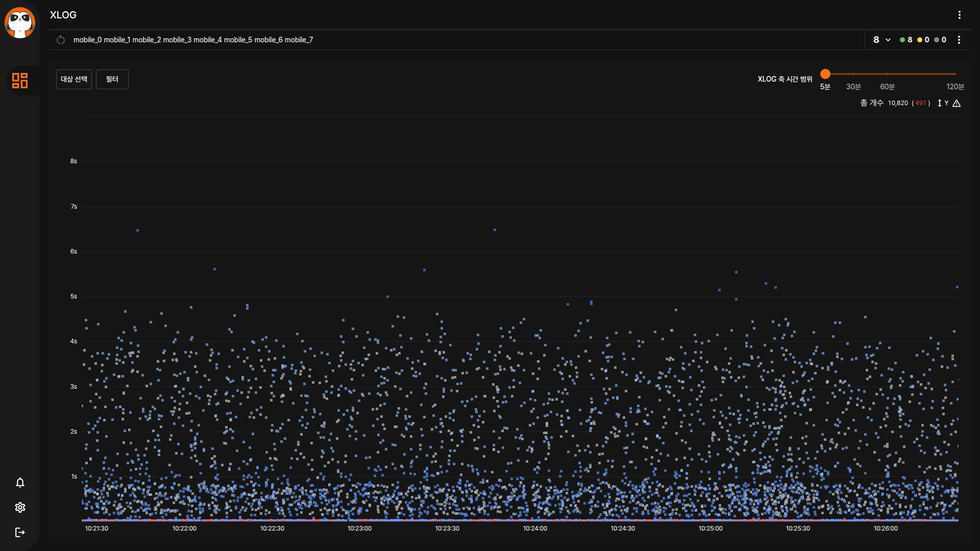
Task: Click the logout icon in sidebar
Action: click(20, 533)
